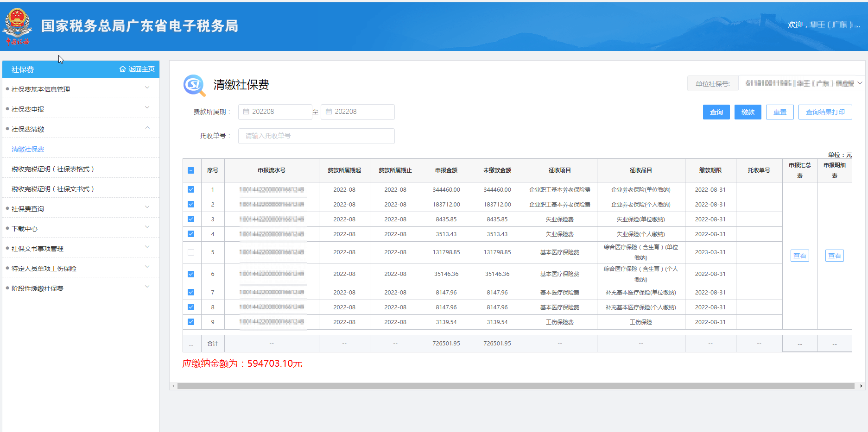This screenshot has width=868, height=432.
Task: Click calendar icon in end period field
Action: coord(329,112)
